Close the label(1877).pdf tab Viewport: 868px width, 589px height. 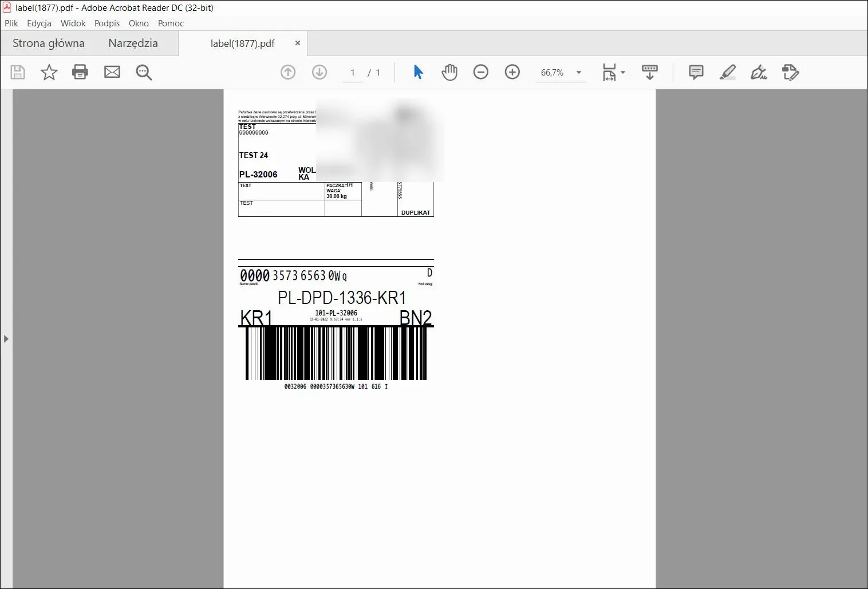click(x=298, y=43)
